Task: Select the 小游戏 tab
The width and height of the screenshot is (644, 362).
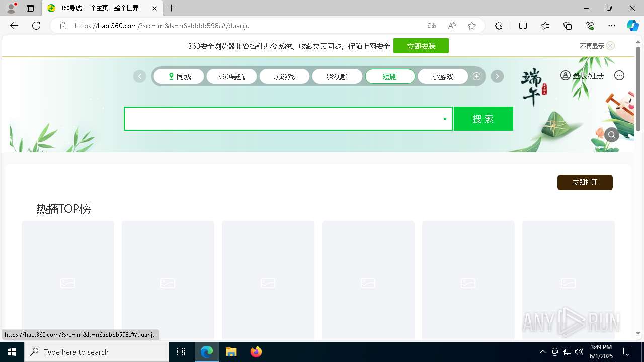Action: (443, 76)
